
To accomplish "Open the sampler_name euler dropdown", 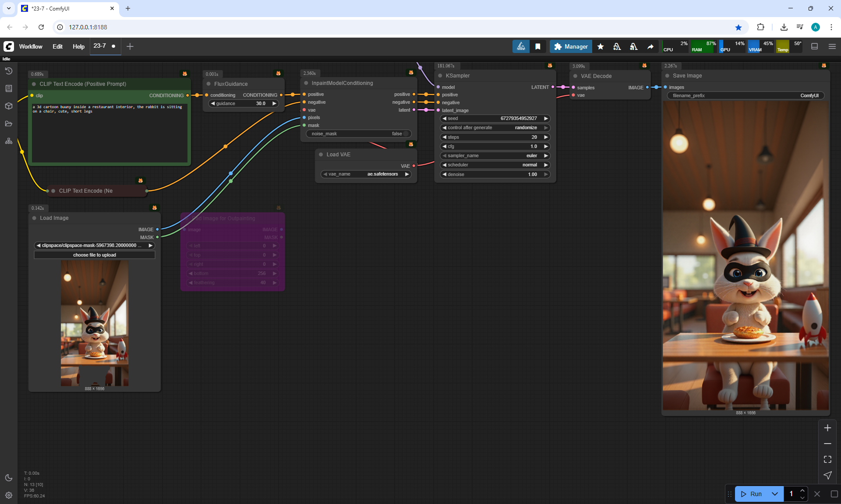I will [495, 155].
